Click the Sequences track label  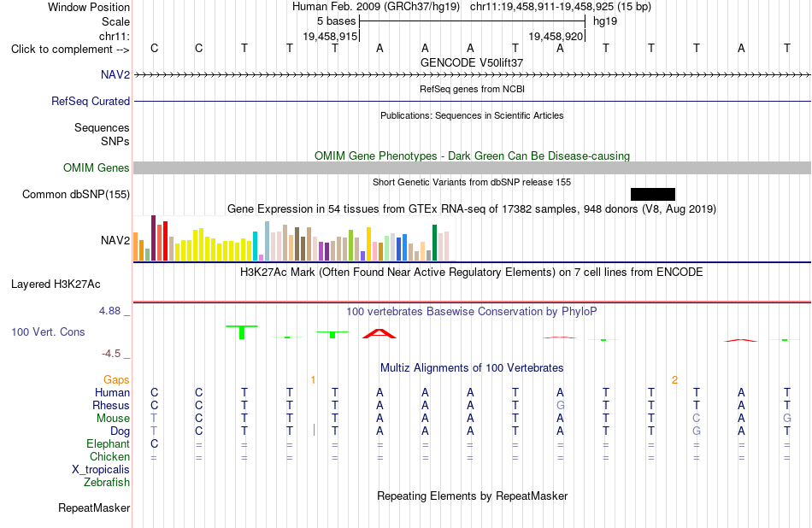point(102,128)
